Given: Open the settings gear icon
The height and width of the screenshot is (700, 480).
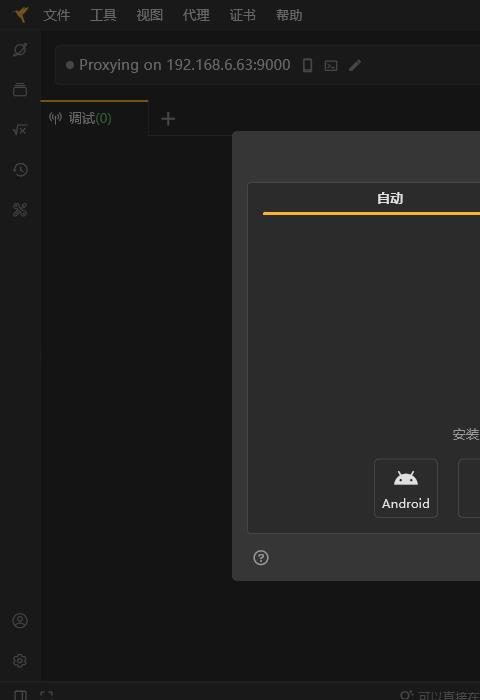Looking at the screenshot, I should pos(20,661).
